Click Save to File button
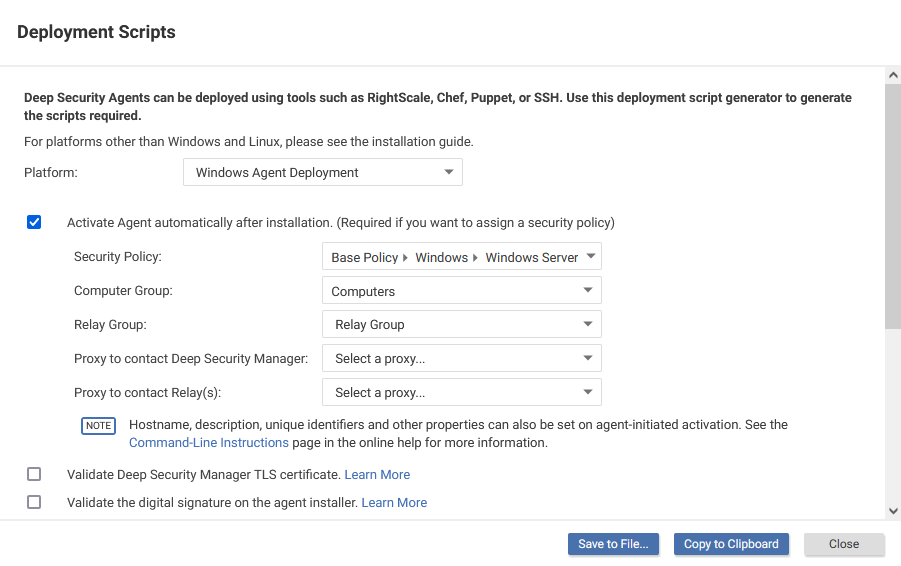The width and height of the screenshot is (901, 566). (613, 544)
